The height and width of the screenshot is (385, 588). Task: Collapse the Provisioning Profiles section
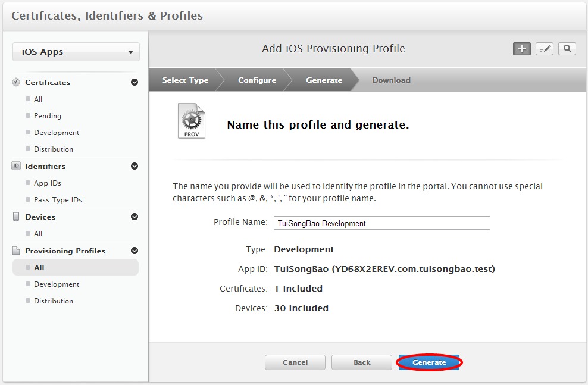(135, 251)
